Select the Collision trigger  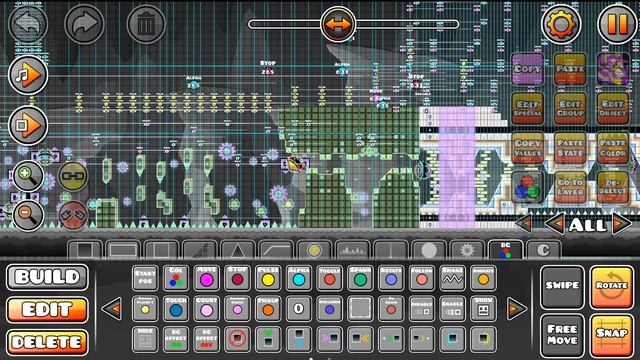329,308
